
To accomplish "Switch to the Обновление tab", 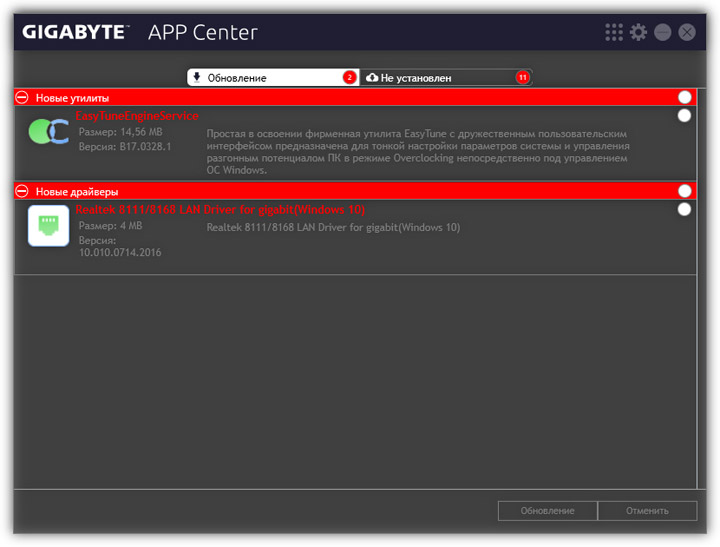I will [x=273, y=78].
